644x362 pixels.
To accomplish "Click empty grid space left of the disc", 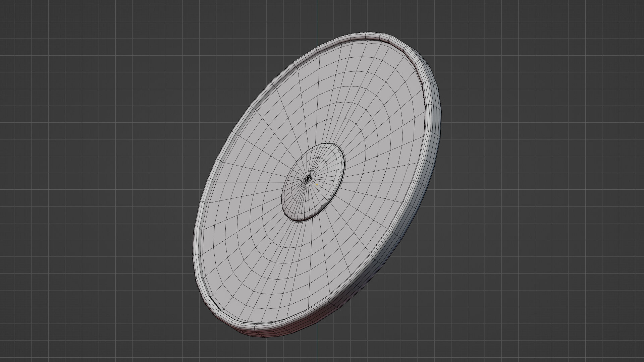I will click(x=101, y=181).
